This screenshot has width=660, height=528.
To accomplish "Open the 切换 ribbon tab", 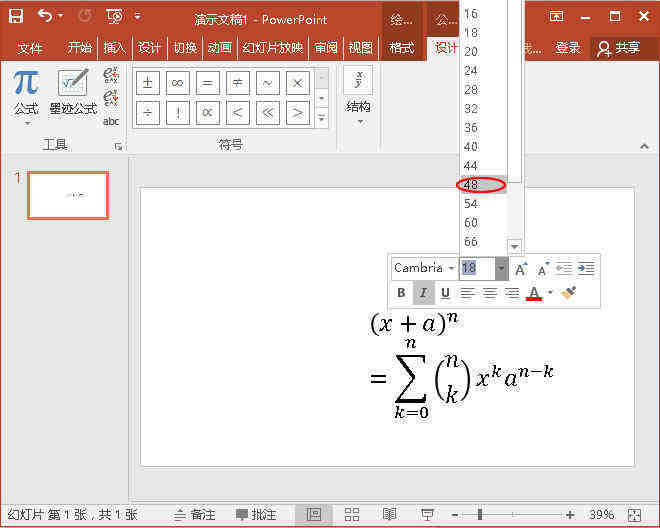I will [185, 48].
